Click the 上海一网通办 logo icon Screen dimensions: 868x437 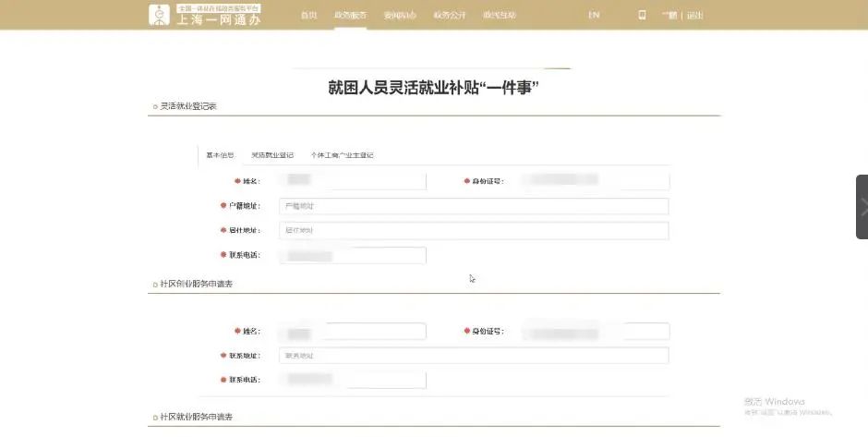[x=161, y=15]
